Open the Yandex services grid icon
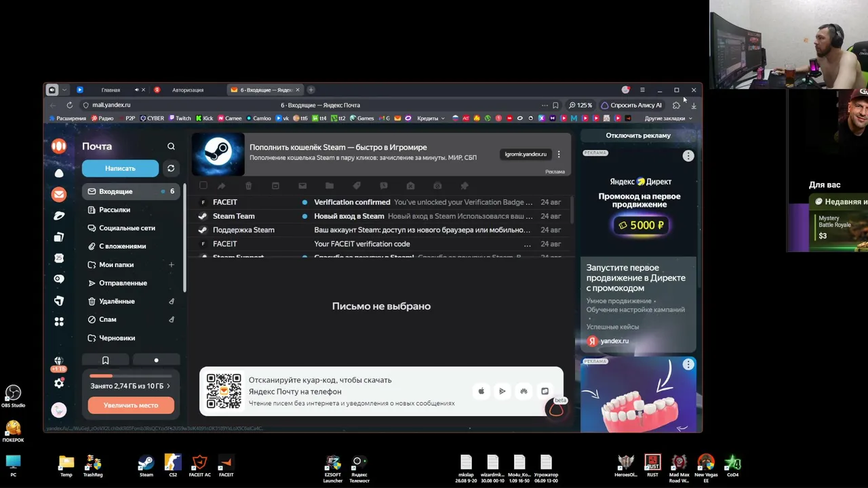Viewport: 868px width, 488px height. point(59,322)
